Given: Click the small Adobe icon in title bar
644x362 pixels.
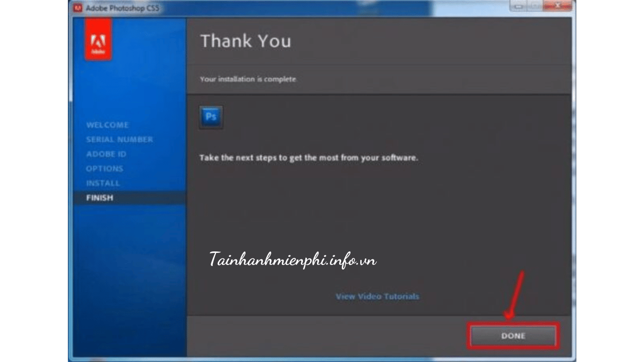Looking at the screenshot, I should point(78,8).
